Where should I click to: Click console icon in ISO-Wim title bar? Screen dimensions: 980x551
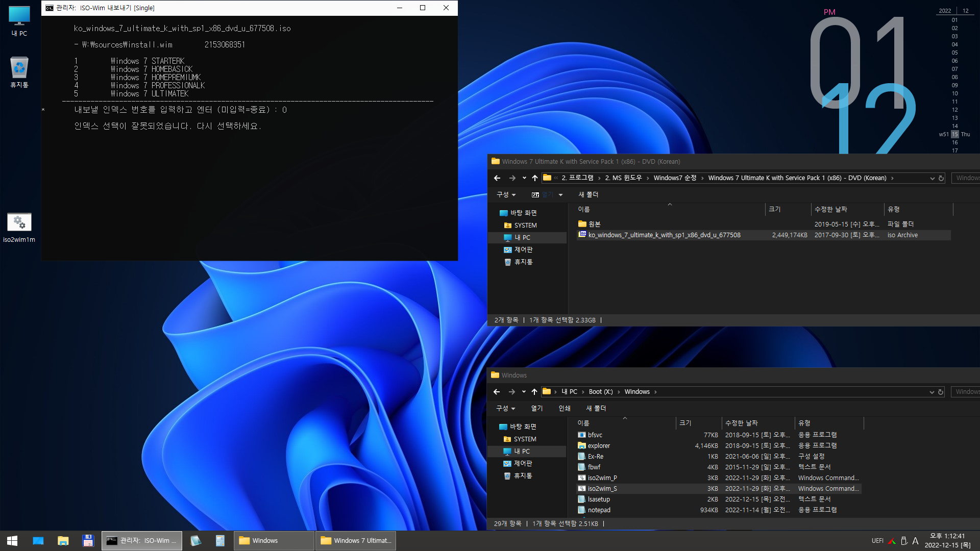50,8
